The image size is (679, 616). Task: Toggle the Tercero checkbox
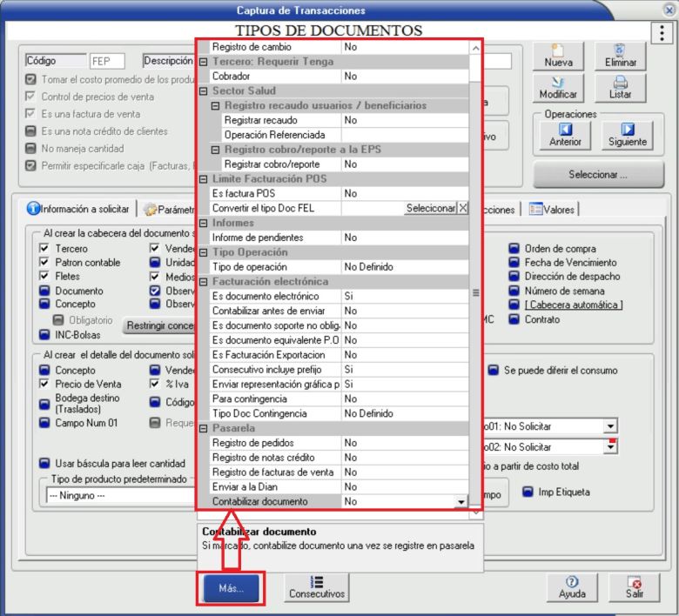tap(44, 249)
